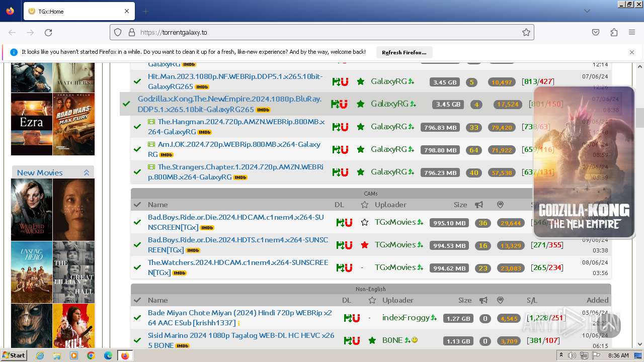Open magnet link for Sisid Marino torrent
Viewport: 644px width, 362px height.
(x=356, y=340)
